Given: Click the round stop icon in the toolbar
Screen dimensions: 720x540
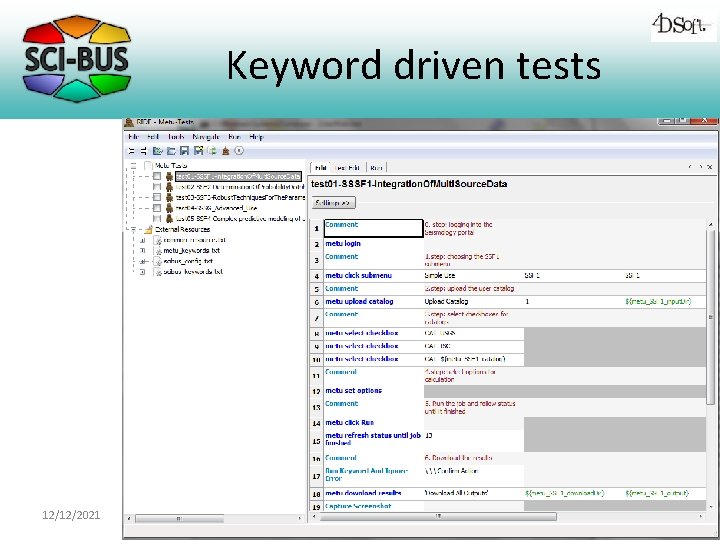Looking at the screenshot, I should pos(239,151).
